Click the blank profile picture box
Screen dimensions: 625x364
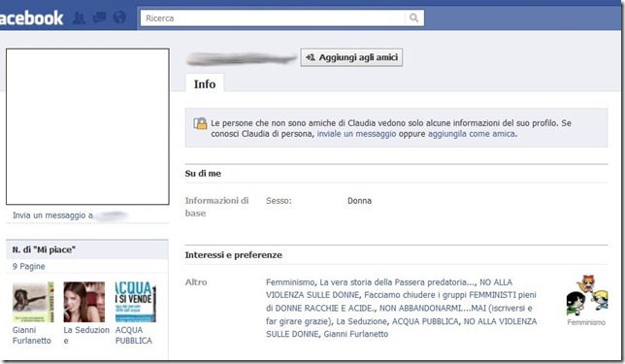pos(87,126)
